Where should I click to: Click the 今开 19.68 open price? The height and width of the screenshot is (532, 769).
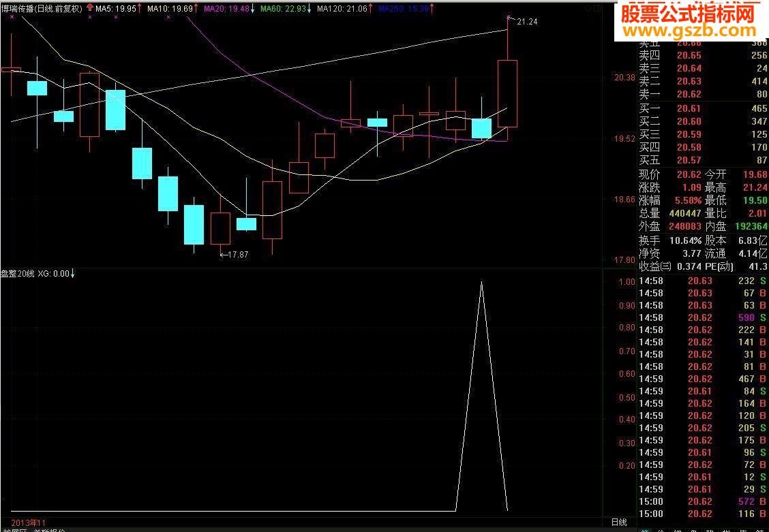(756, 174)
